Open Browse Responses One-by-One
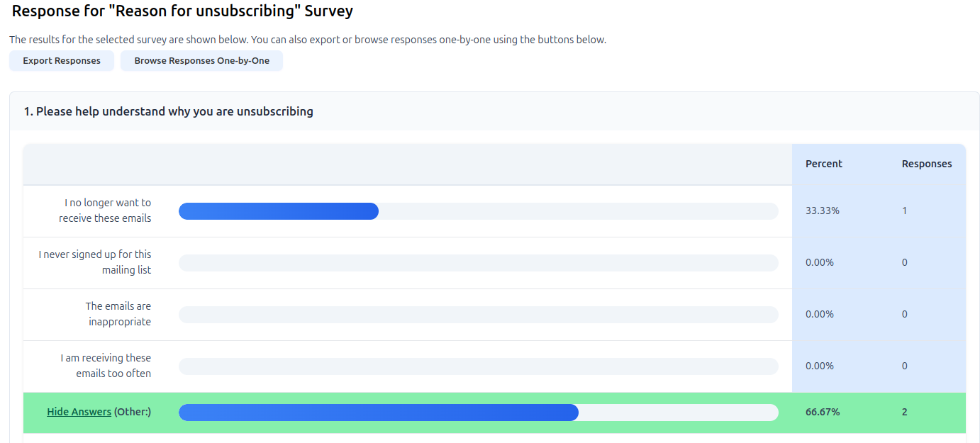980x443 pixels. 201,61
